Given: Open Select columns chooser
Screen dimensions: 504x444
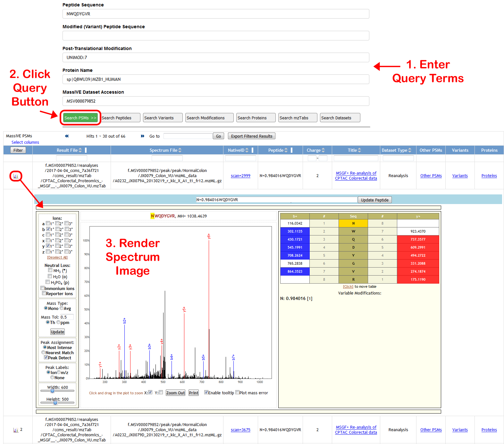Looking at the screenshot, I should [25, 142].
